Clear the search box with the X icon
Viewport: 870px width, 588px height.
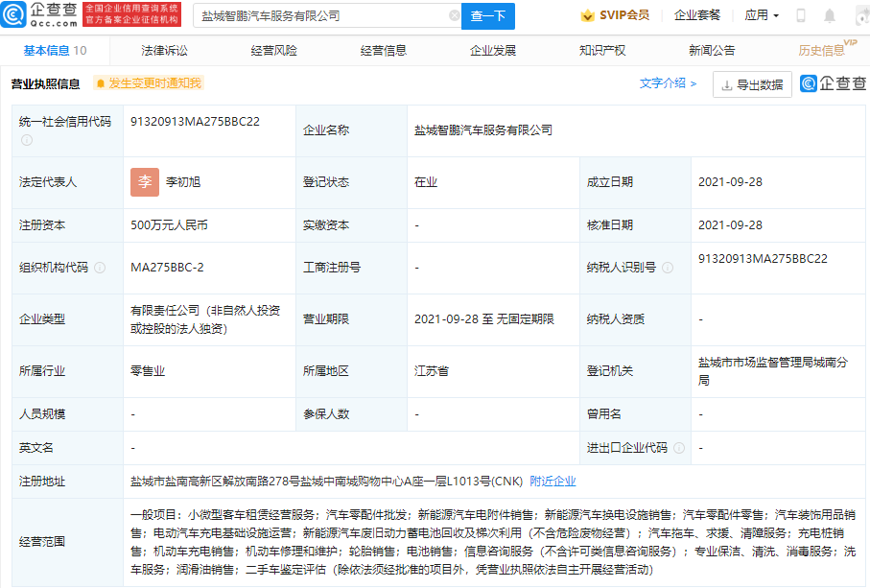click(x=454, y=15)
